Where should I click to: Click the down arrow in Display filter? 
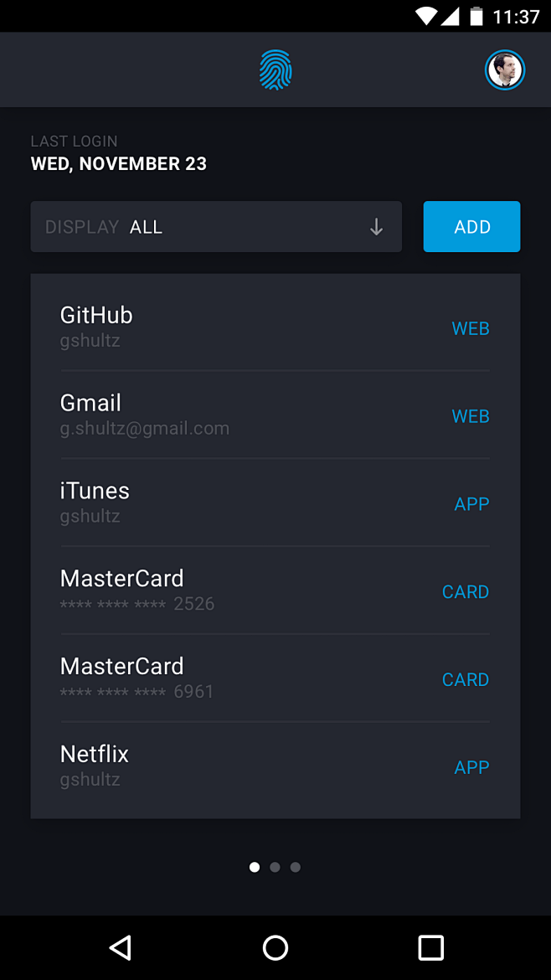[377, 227]
